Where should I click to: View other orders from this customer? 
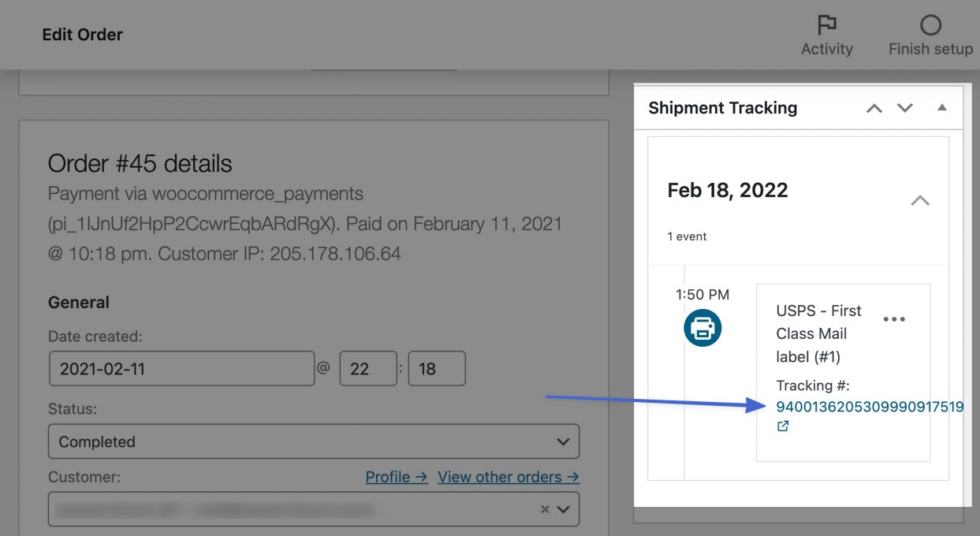pyautogui.click(x=508, y=476)
